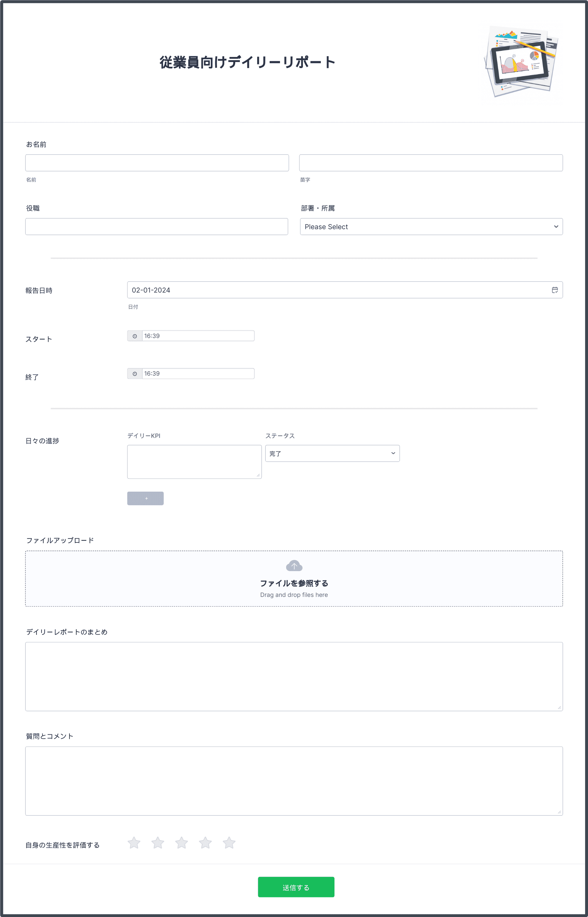Click the cloud upload icon

click(x=294, y=565)
